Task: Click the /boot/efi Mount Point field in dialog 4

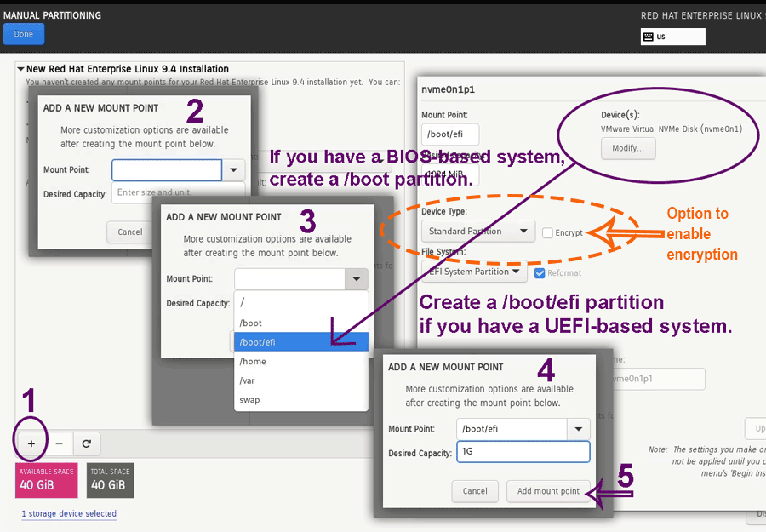Action: [x=512, y=429]
